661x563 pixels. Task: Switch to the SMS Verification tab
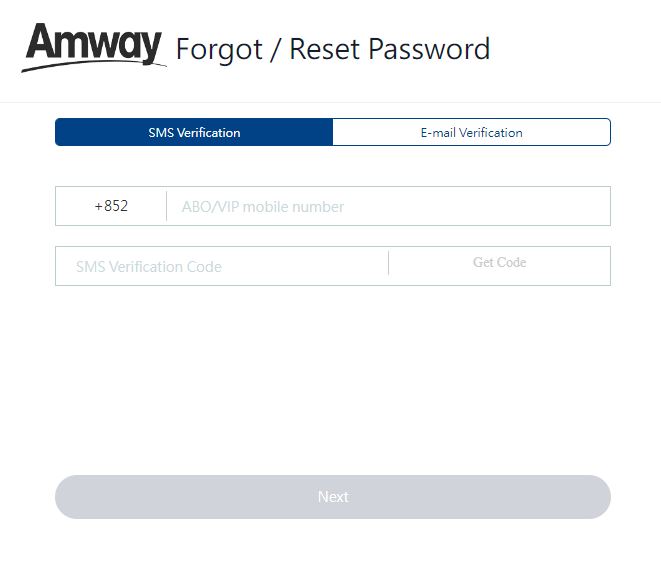(194, 132)
